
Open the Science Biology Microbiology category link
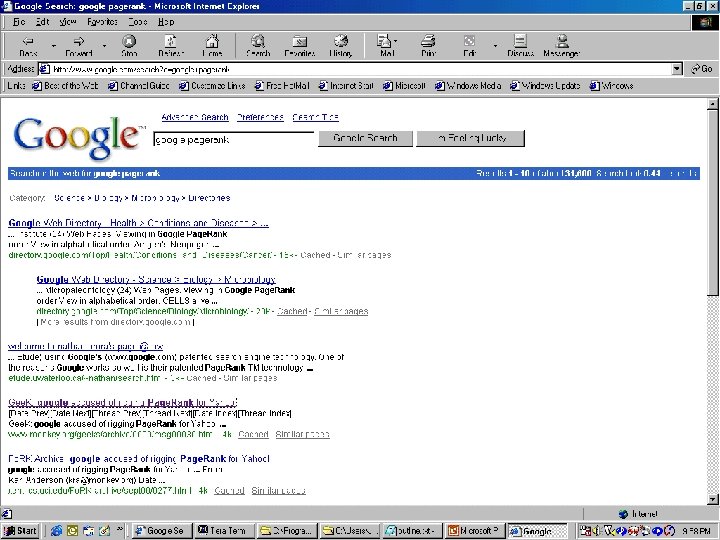point(142,198)
